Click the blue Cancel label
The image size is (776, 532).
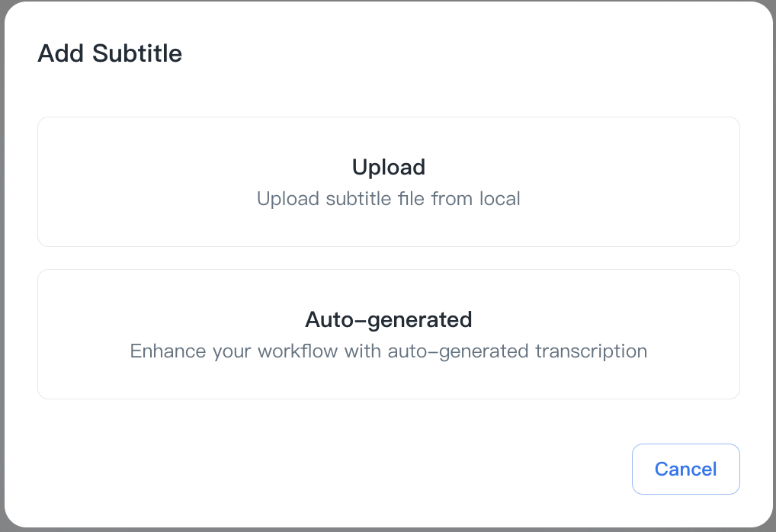tap(685, 469)
